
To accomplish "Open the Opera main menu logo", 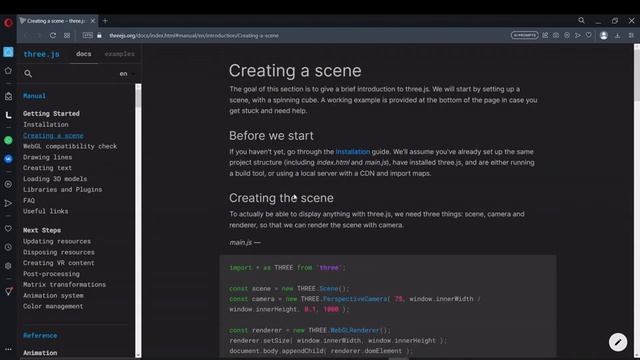I will tap(8, 22).
